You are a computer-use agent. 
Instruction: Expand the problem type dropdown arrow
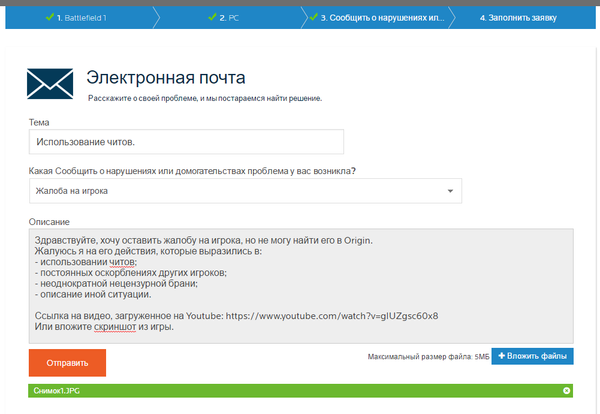point(450,190)
